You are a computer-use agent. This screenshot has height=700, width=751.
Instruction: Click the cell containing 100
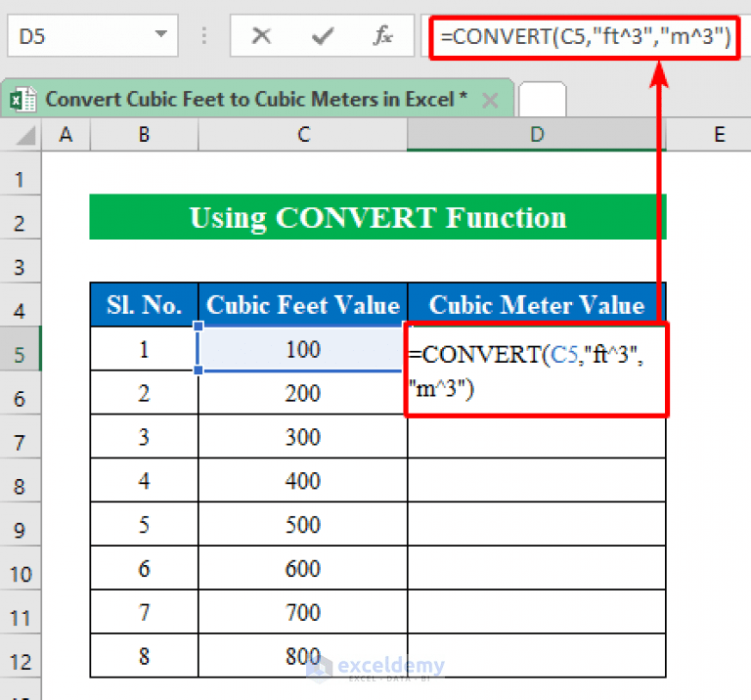tap(303, 349)
